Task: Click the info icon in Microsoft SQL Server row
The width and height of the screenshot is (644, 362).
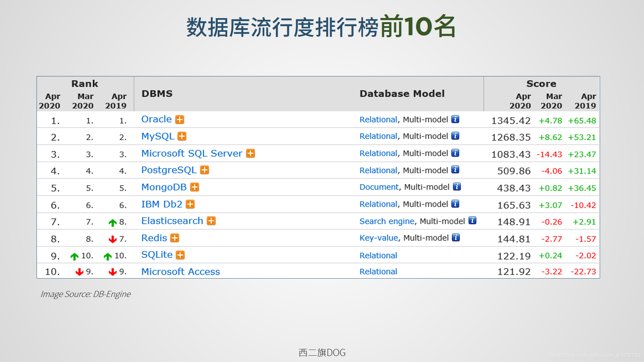Action: tap(455, 153)
